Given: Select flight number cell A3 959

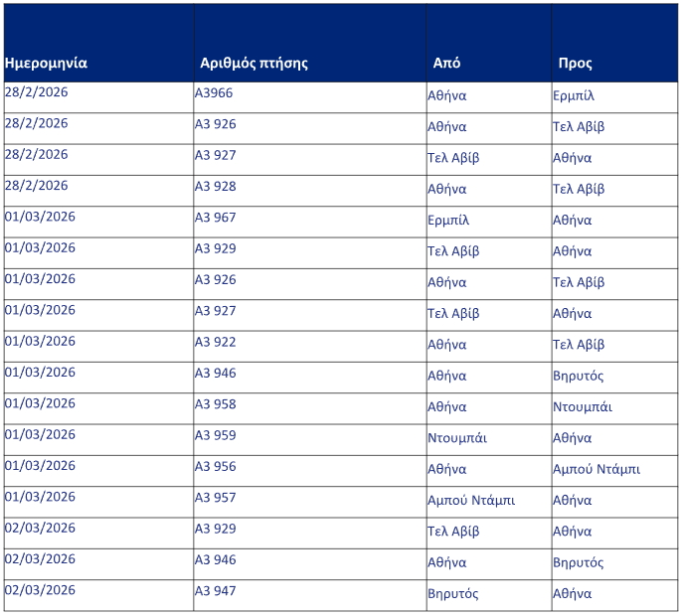Looking at the screenshot, I should (216, 435).
